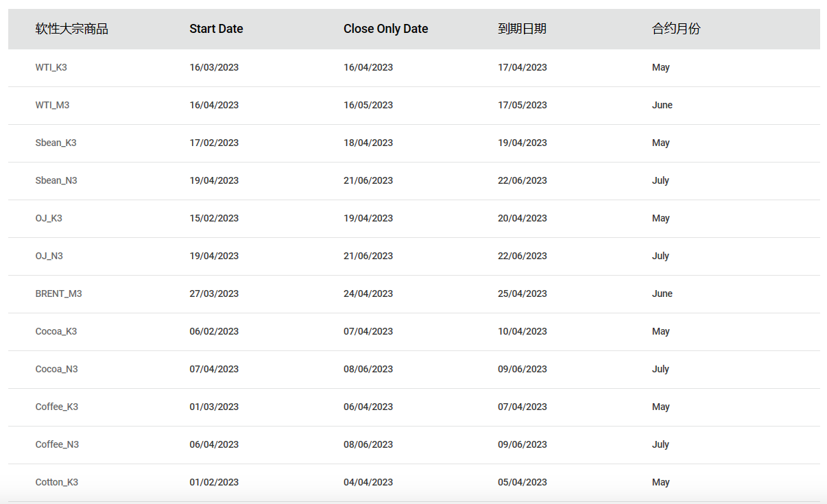Screen dimensions: 827x504
Task: Choose the OJ_N3 contract name
Action: pyautogui.click(x=49, y=256)
